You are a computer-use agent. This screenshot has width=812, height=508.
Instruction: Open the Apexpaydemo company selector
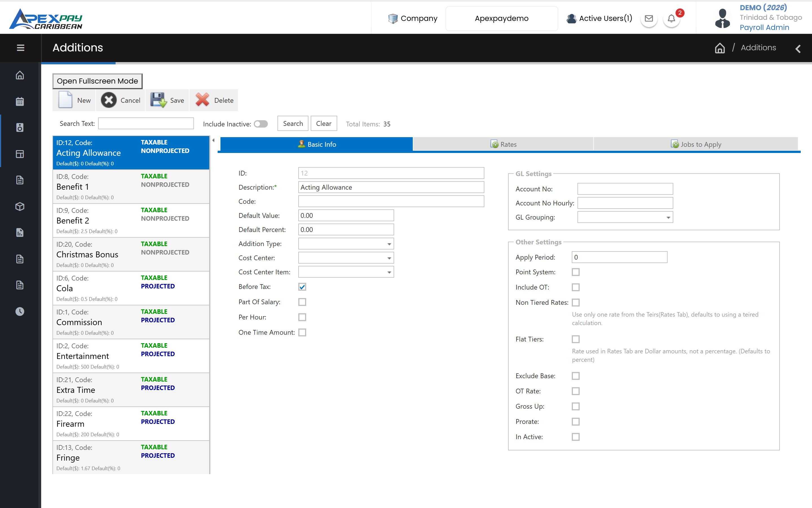pyautogui.click(x=502, y=18)
